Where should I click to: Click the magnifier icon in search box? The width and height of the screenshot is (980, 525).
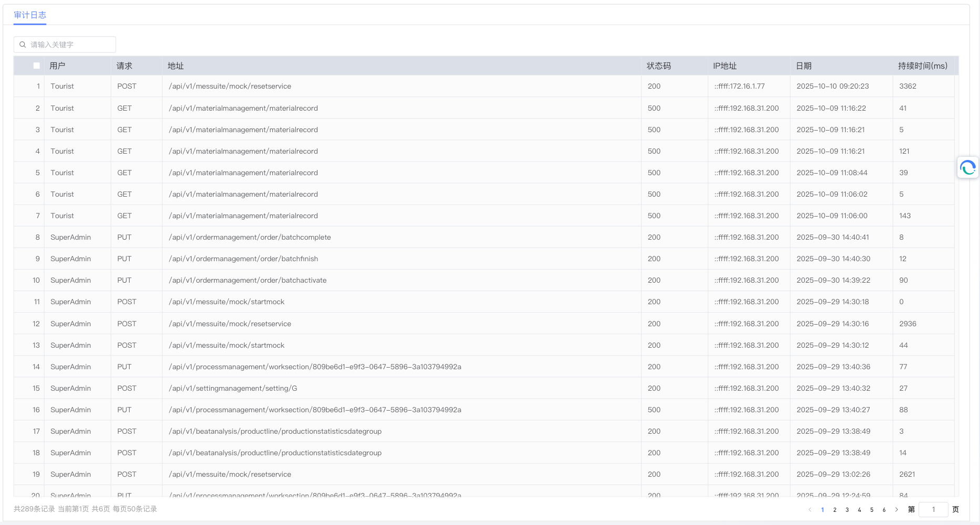pos(23,45)
